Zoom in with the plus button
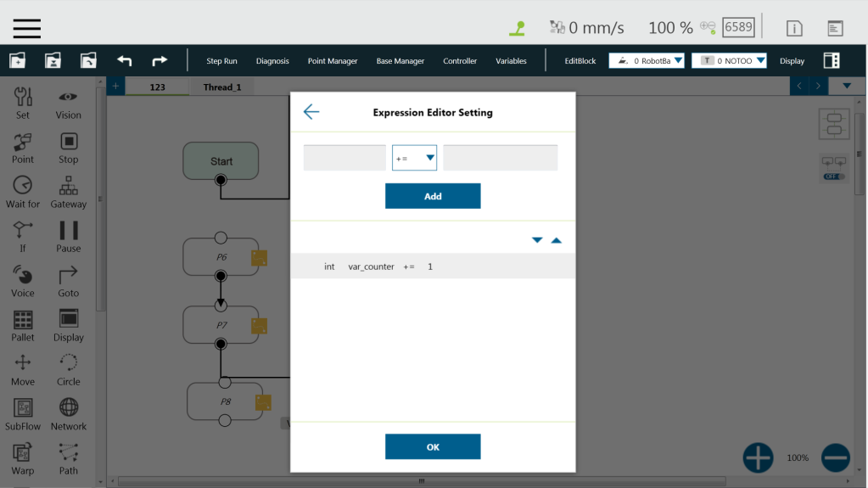Screen dimensions: 868x488 tap(758, 457)
